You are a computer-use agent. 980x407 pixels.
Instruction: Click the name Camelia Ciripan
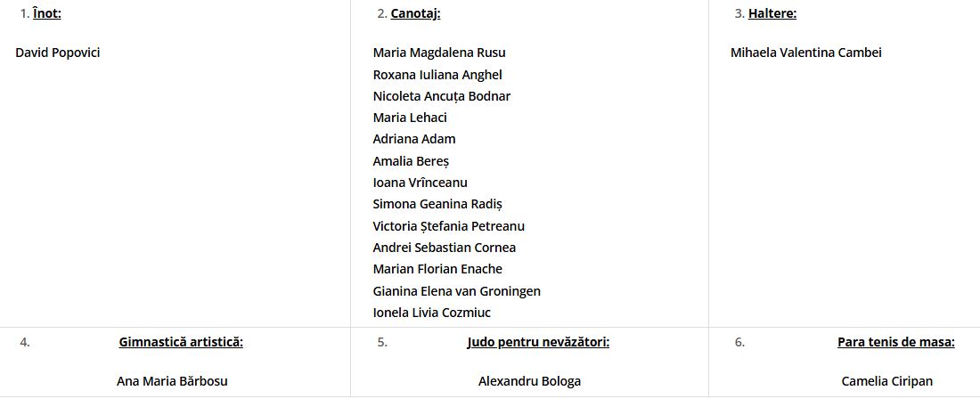point(887,381)
